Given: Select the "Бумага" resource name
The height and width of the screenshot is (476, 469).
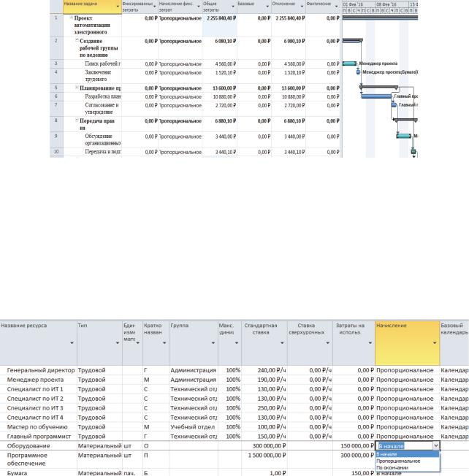Looking at the screenshot, I should [17, 472].
